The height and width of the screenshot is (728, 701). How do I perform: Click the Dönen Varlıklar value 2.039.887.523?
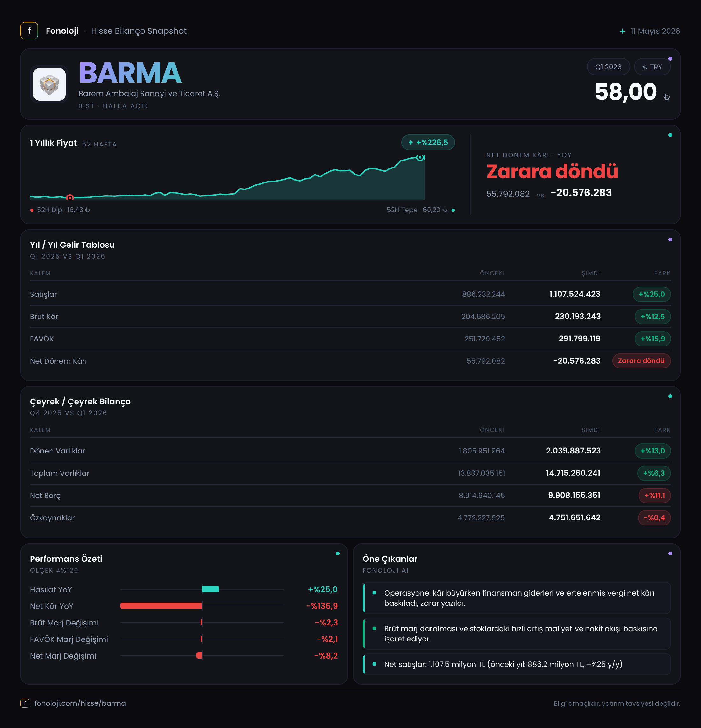pos(574,451)
